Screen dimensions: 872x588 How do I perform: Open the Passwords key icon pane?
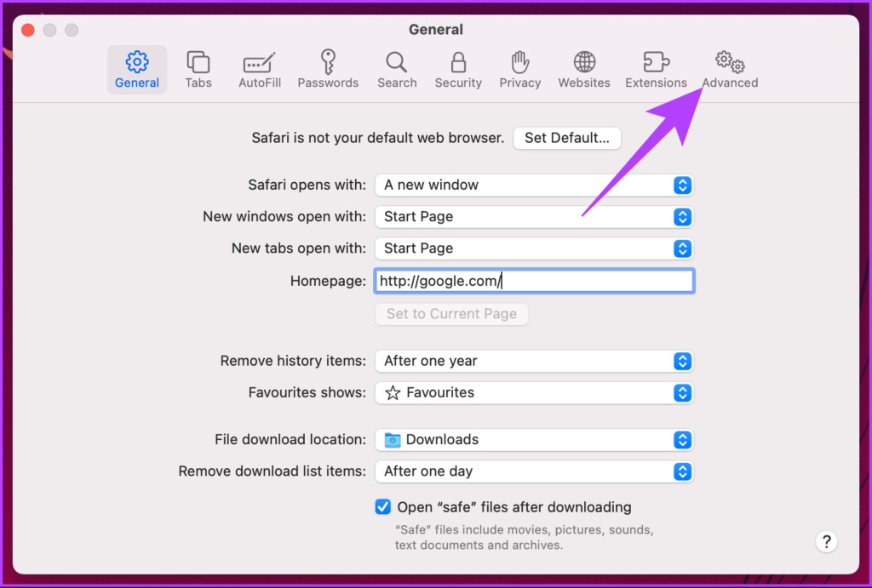[x=328, y=70]
